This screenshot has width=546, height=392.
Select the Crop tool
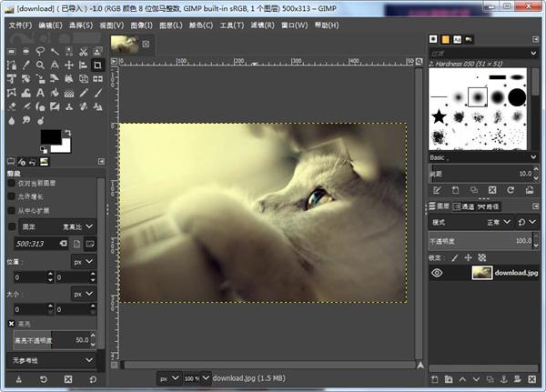tap(98, 65)
